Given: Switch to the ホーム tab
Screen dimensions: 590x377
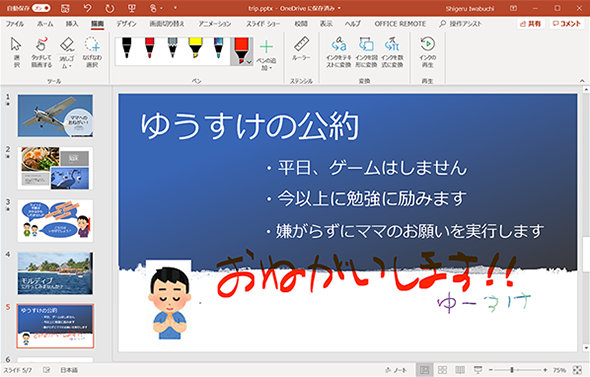Looking at the screenshot, I should coord(45,24).
